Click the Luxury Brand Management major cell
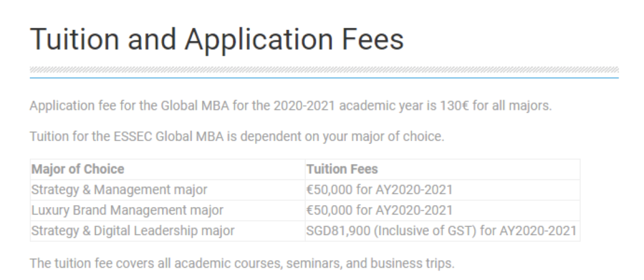Screen dimensions: 644x280 coord(168,210)
